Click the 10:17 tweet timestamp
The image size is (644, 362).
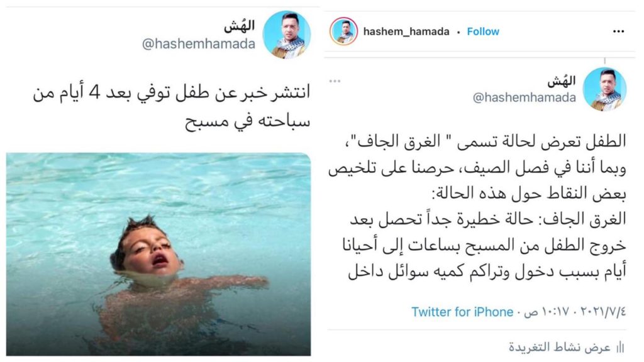point(548,312)
